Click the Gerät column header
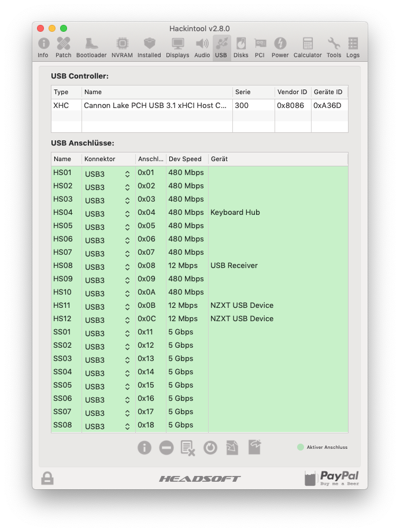Viewport: 400px width, 532px height. [278, 159]
